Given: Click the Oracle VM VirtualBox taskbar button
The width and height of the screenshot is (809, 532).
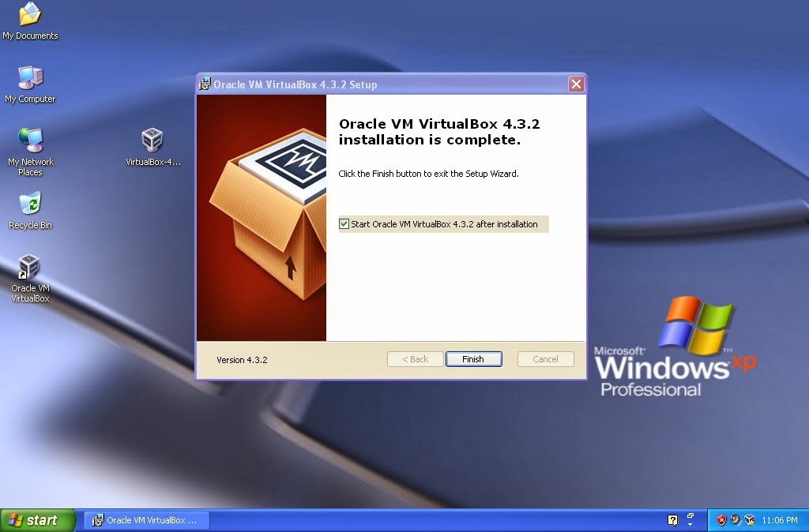Looking at the screenshot, I should coord(146,520).
